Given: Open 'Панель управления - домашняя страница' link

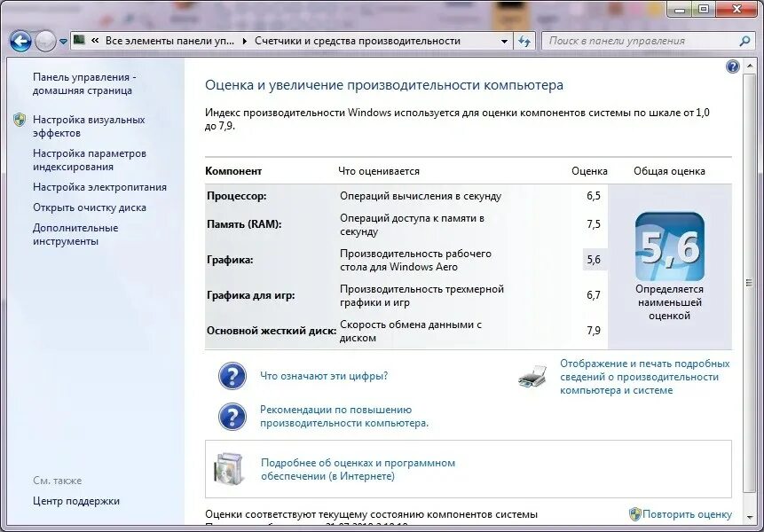Looking at the screenshot, I should [84, 83].
